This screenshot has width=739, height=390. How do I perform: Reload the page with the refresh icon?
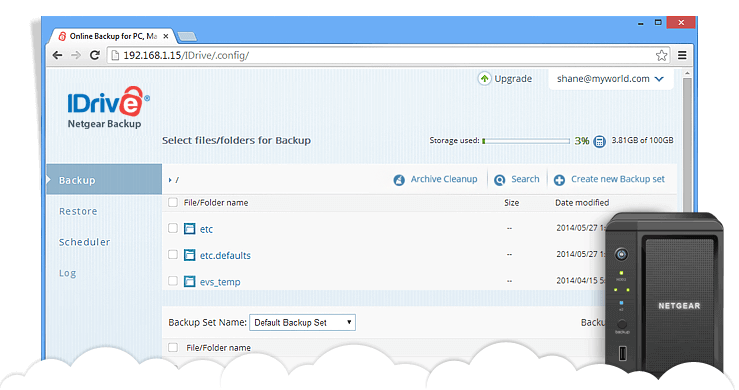[x=95, y=55]
